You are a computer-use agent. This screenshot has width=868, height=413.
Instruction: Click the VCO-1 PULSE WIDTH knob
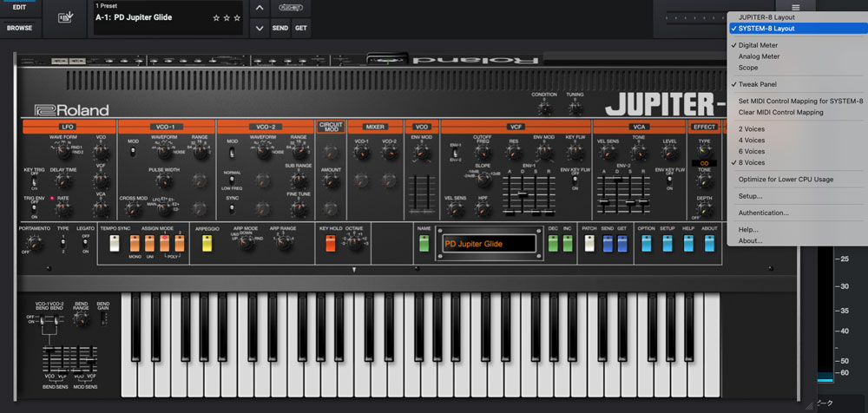pos(163,180)
